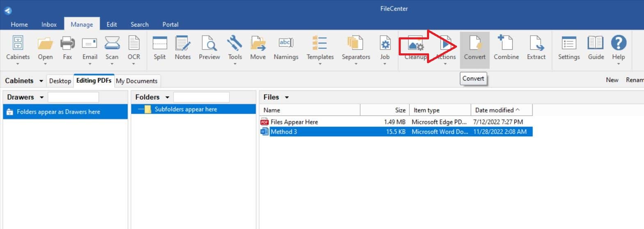Select the 'Subfolders appear here' folder
644x229 pixels.
pos(194,109)
